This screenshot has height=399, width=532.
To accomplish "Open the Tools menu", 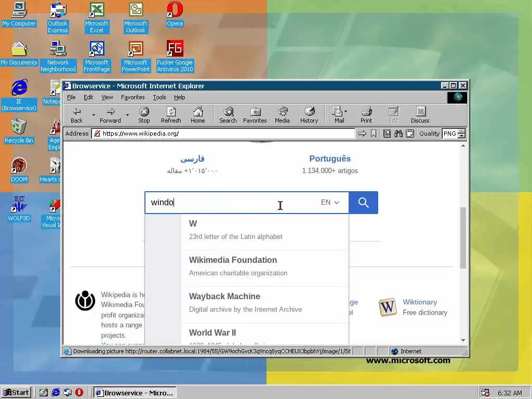I will coord(159,97).
